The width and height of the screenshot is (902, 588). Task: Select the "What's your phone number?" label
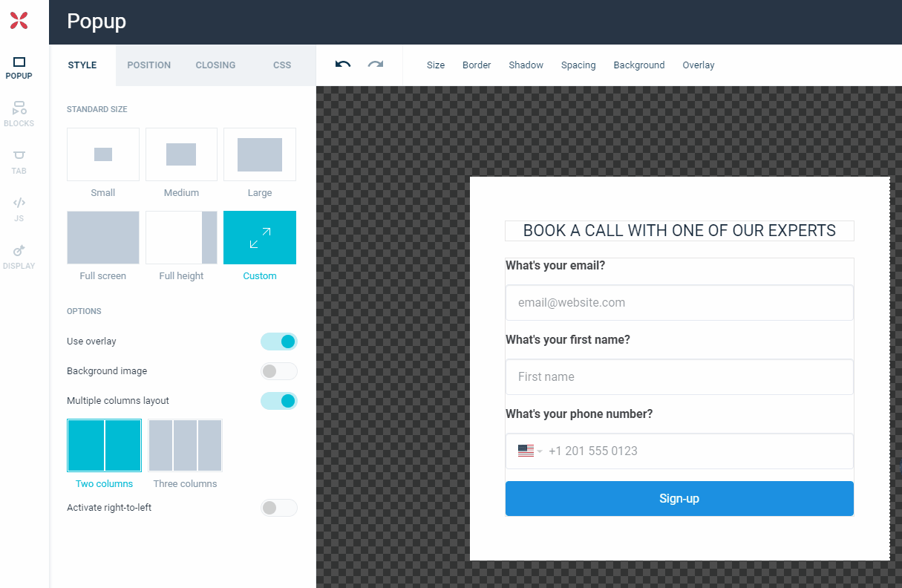click(579, 414)
